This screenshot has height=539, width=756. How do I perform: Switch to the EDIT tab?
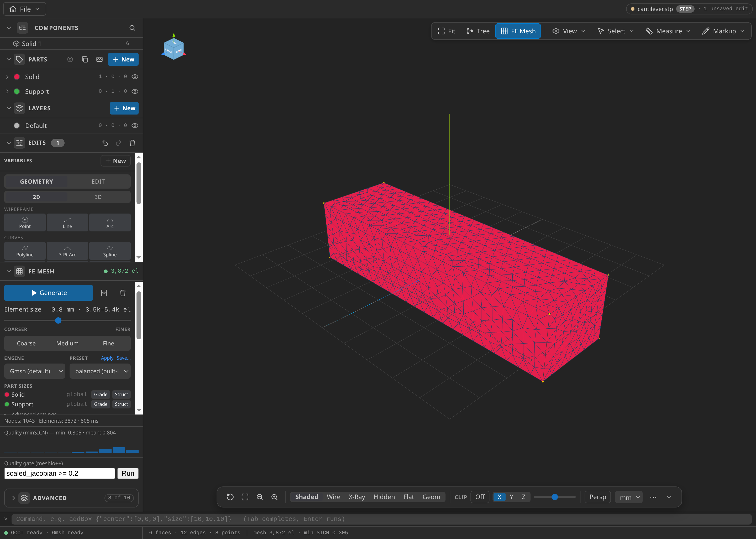click(98, 182)
